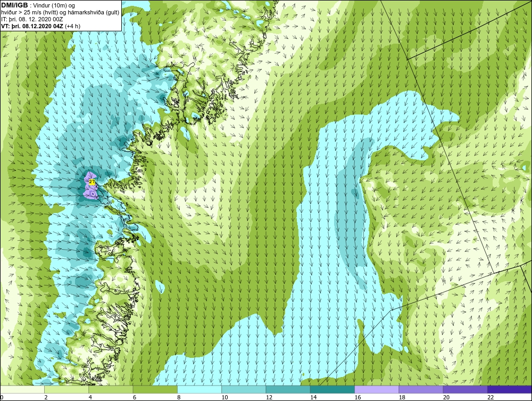Screen dimensions: 532x401
Task: Select the 6–8 m/s dark green swatch
Action: tap(155, 389)
